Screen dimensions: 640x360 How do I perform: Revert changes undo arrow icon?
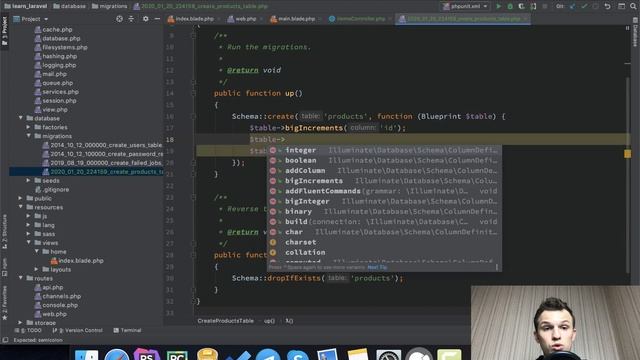607,6
